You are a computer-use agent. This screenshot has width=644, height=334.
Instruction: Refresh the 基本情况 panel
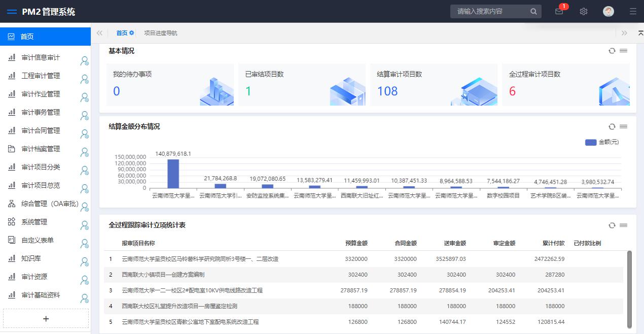click(612, 51)
